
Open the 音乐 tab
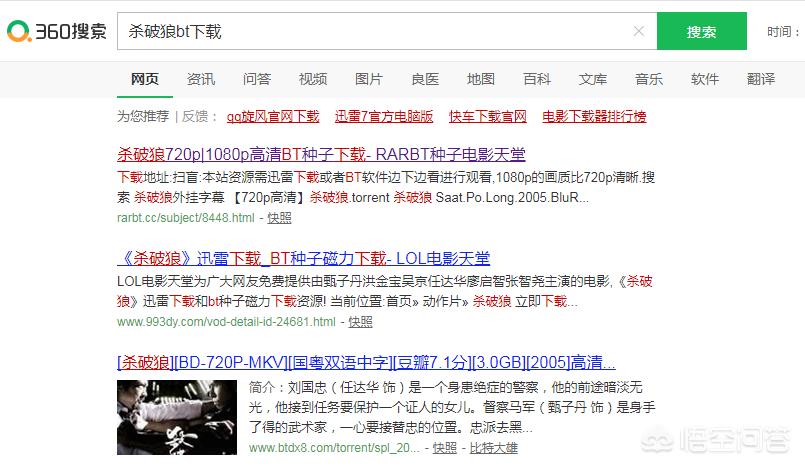point(649,79)
